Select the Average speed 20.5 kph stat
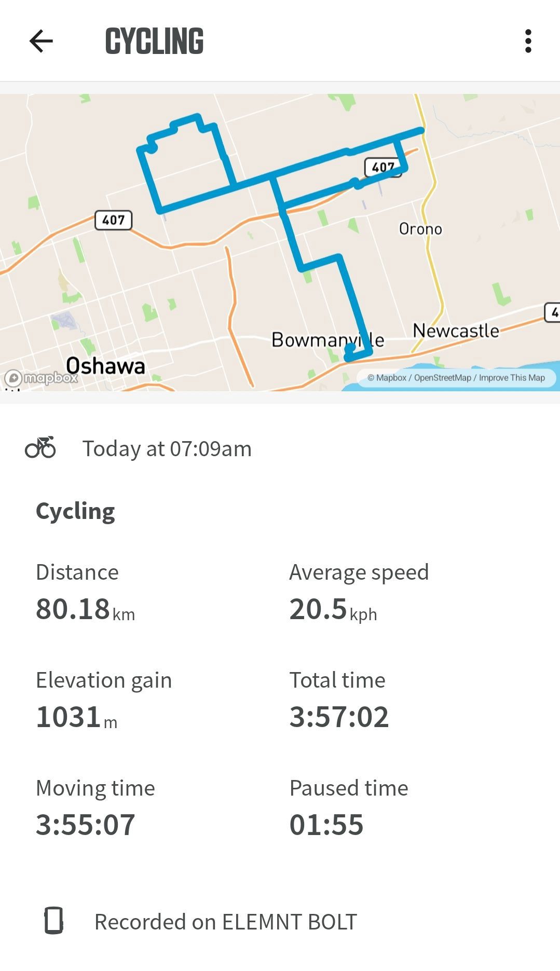This screenshot has height=971, width=560. pyautogui.click(x=359, y=593)
